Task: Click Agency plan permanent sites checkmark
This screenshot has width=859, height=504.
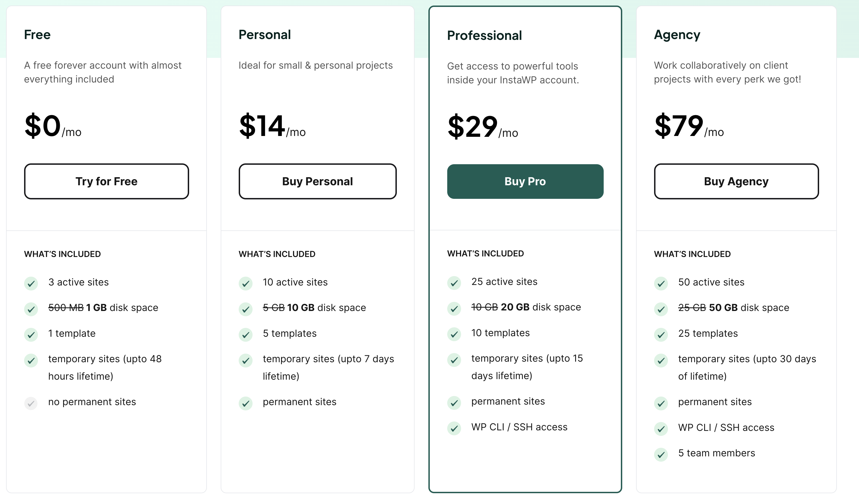Action: click(661, 403)
